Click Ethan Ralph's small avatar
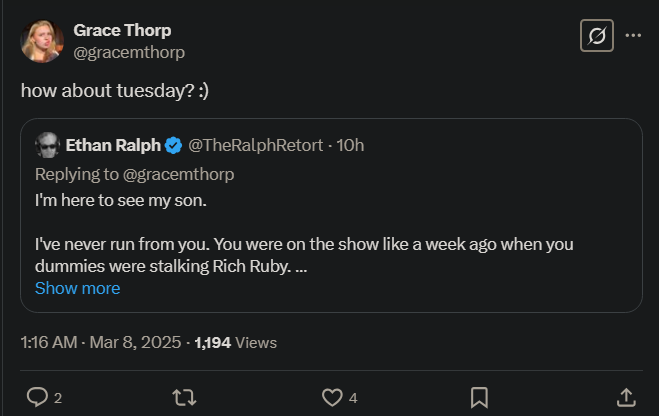 [47, 146]
